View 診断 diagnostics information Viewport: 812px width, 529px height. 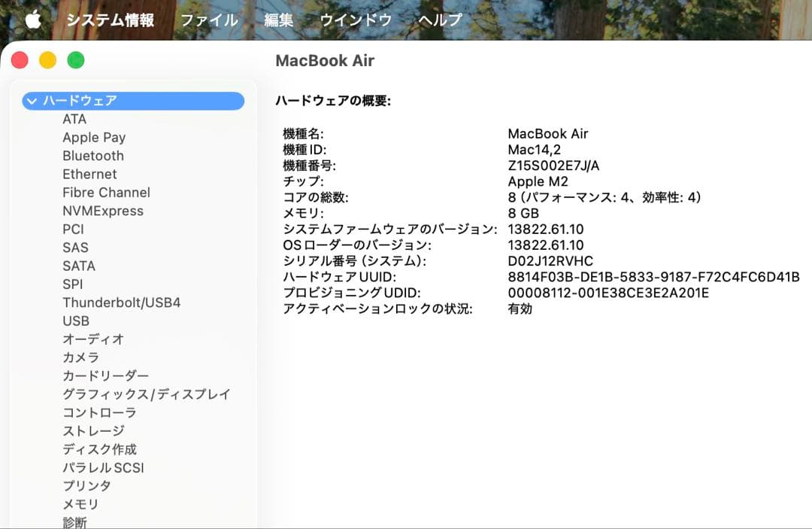(74, 522)
